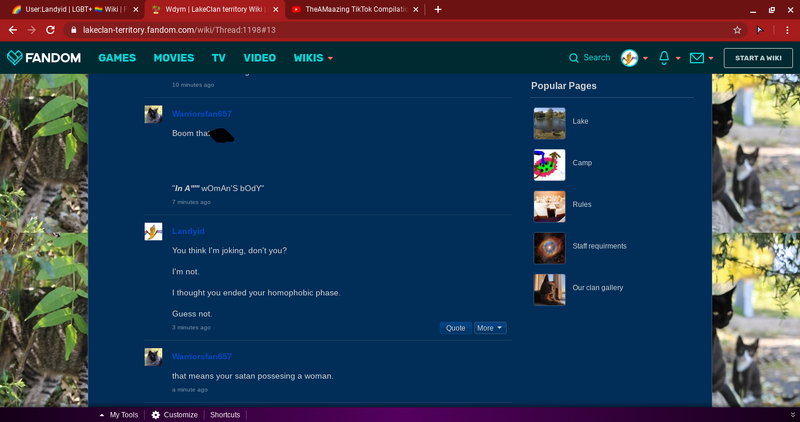Image resolution: width=800 pixels, height=422 pixels.
Task: Expand My Tools in the bottom toolbar
Action: click(119, 415)
